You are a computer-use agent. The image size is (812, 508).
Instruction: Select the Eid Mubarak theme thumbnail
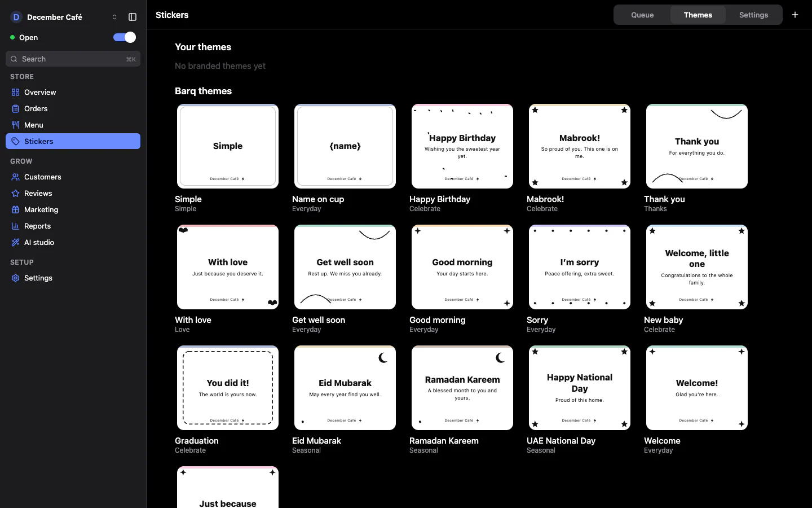[345, 388]
